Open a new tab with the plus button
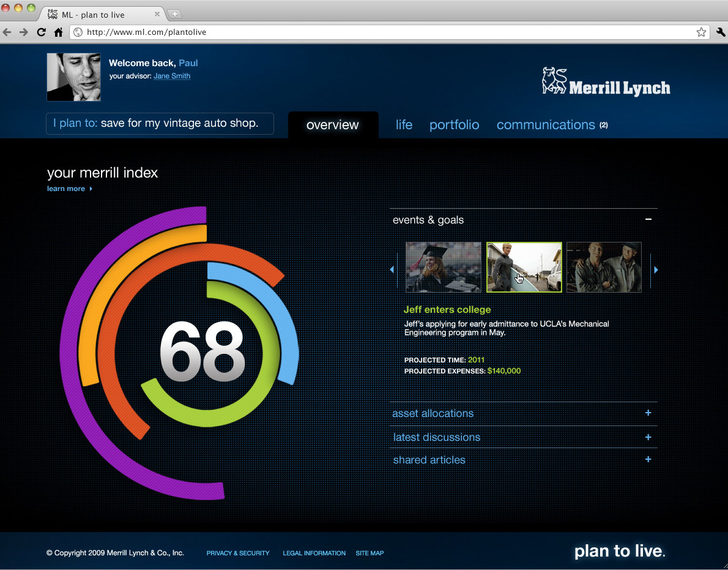The width and height of the screenshot is (728, 570). pyautogui.click(x=174, y=15)
